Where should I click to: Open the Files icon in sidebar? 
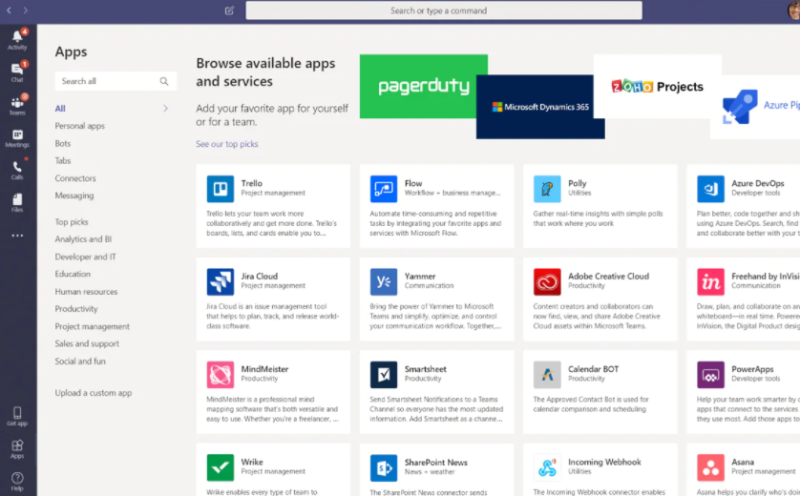pyautogui.click(x=17, y=199)
